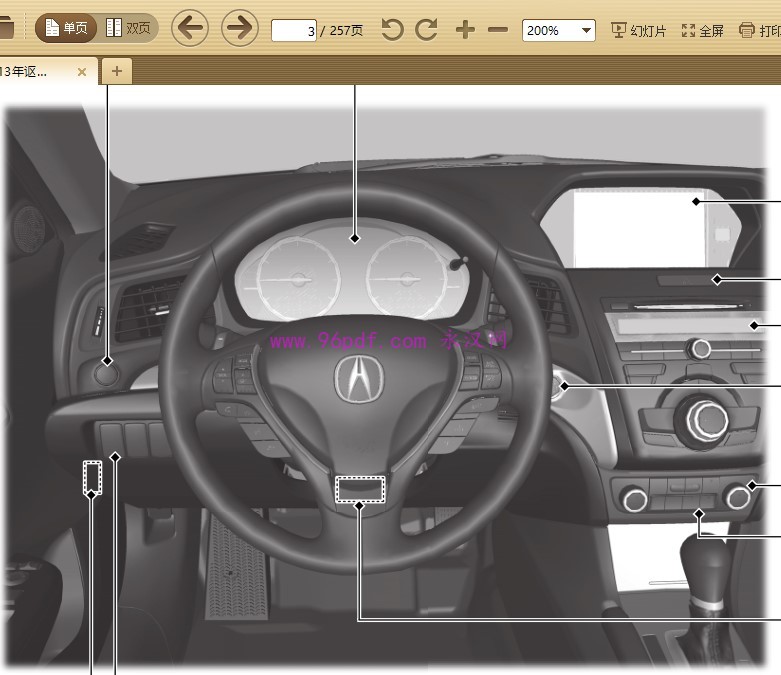Viewport: 781px width, 675px height.
Task: Start slideshow mode (幻灯片)
Action: (639, 31)
